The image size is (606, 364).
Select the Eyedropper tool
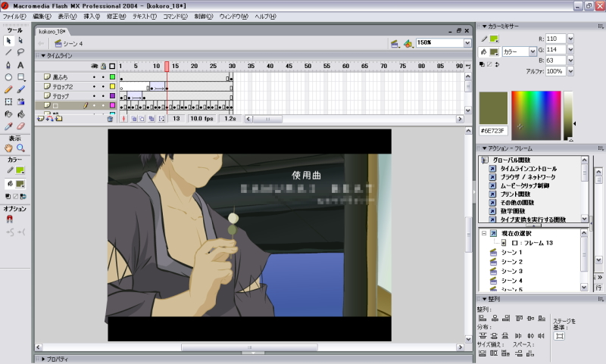point(8,126)
